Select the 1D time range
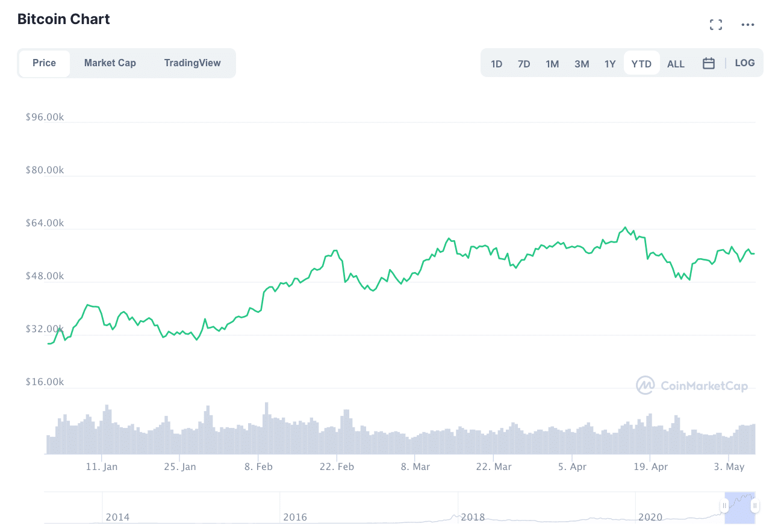The height and width of the screenshot is (532, 778). [496, 64]
